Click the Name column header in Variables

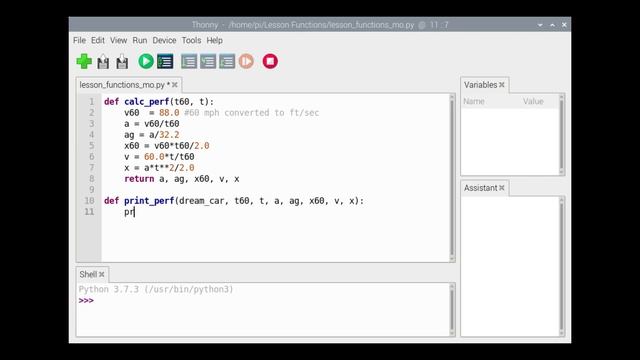(474, 101)
